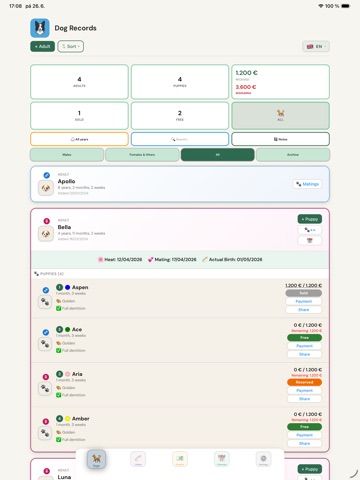Open Bella's calendar icon button
The height and width of the screenshot is (480, 360).
point(310,241)
